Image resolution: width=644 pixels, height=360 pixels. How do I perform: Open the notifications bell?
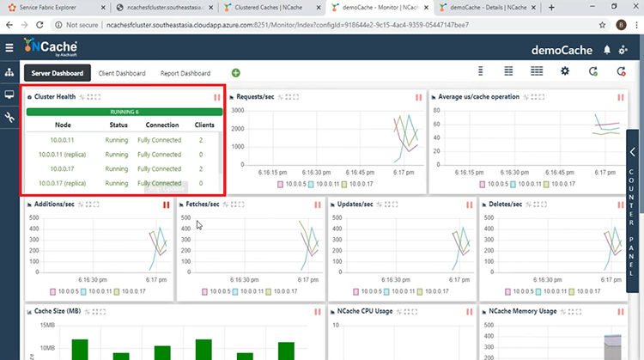click(x=606, y=50)
